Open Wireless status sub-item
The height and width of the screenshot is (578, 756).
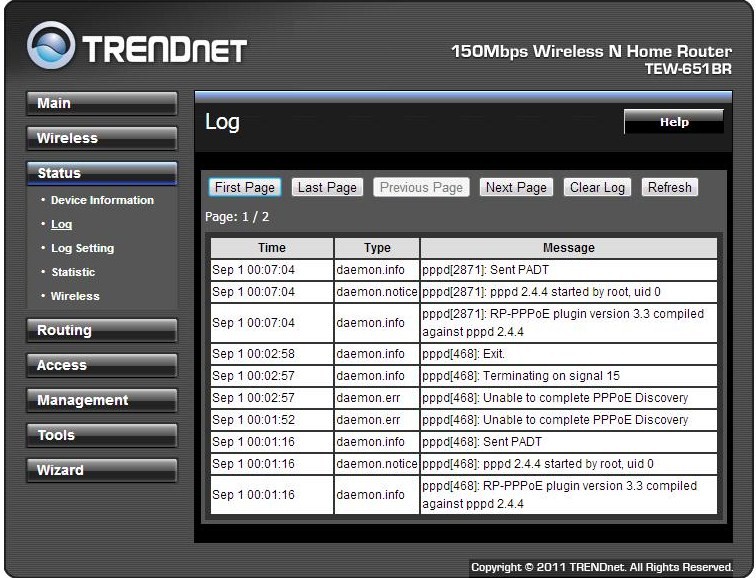tap(75, 296)
